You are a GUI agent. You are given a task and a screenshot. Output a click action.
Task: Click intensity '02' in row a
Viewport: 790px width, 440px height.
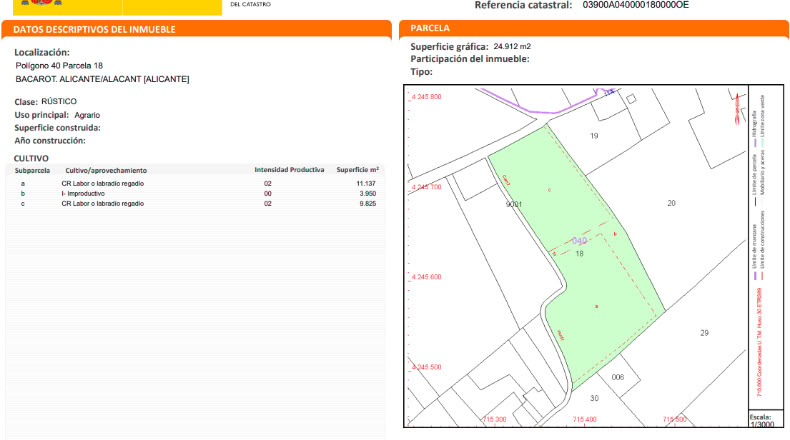coord(268,183)
